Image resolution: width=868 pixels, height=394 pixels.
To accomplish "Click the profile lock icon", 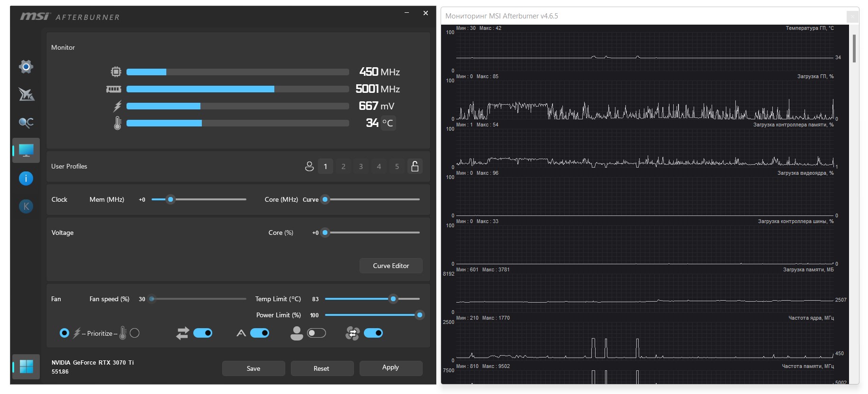I will (x=415, y=166).
